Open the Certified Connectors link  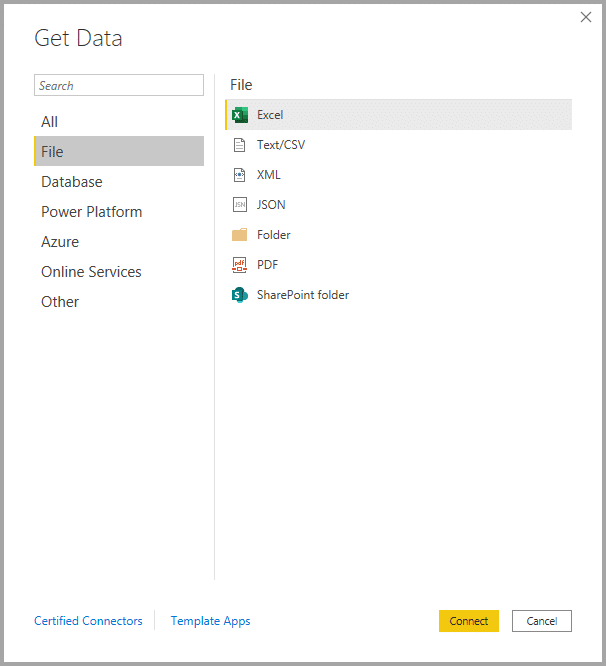(88, 621)
